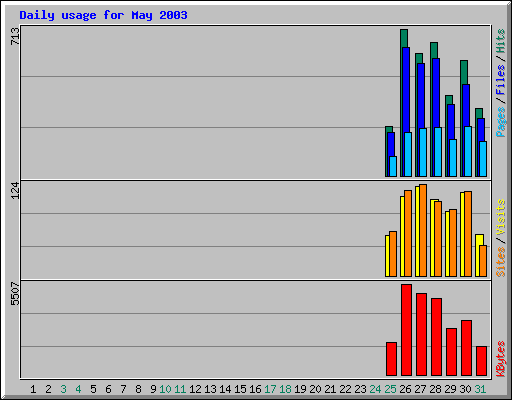The image size is (512, 400).
Task: Click the KBytes legend label
Action: (x=501, y=358)
